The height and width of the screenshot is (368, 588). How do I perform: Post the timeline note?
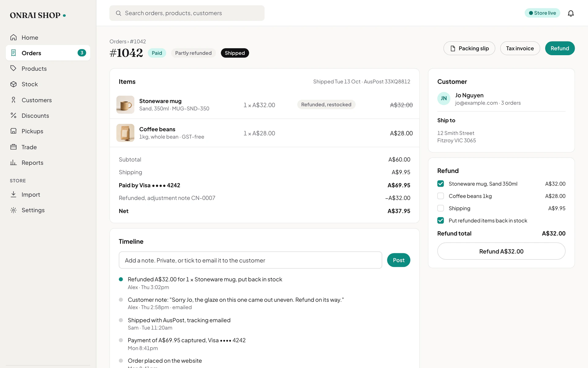[x=398, y=260]
